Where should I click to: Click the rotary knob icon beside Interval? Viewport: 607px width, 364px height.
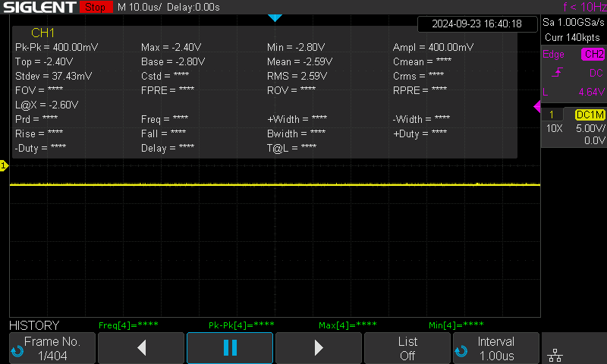pyautogui.click(x=460, y=351)
